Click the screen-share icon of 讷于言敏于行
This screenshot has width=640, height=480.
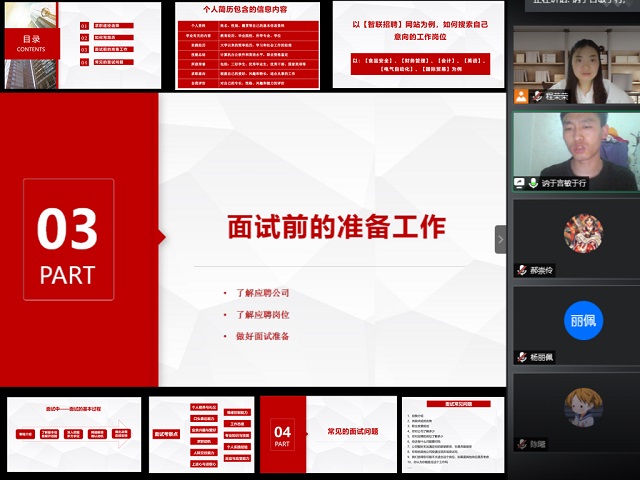tap(521, 183)
